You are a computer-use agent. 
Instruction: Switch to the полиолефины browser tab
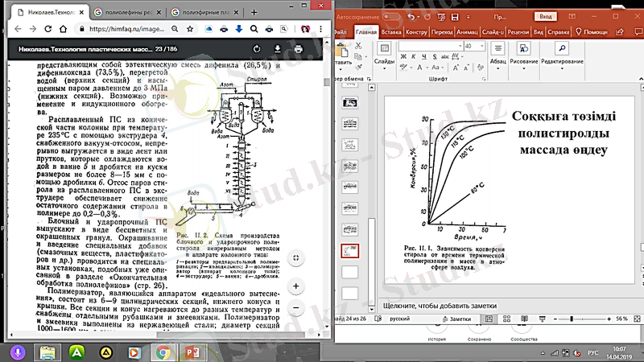coord(127,12)
